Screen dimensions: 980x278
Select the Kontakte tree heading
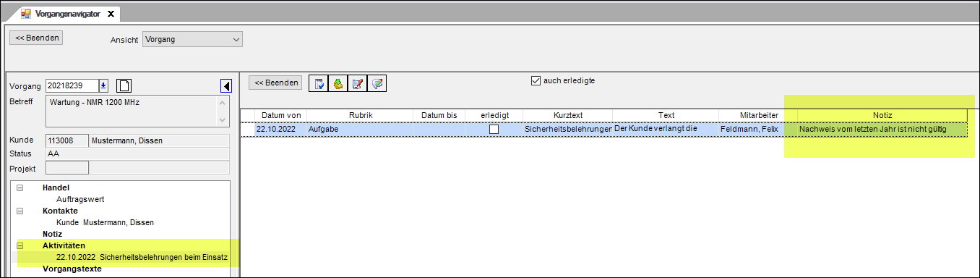pos(60,211)
